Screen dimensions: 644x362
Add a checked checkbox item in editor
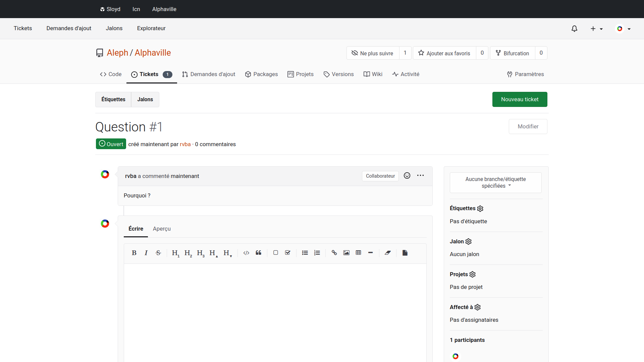[287, 253]
